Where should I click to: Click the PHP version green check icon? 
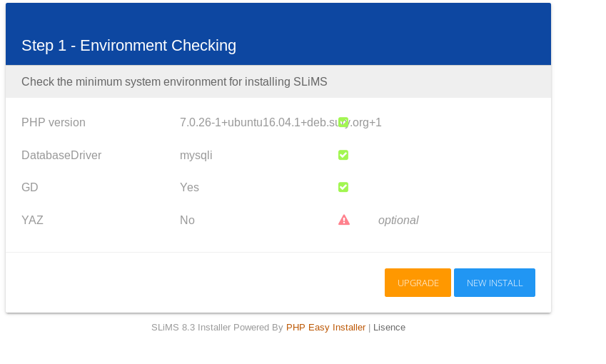[343, 122]
